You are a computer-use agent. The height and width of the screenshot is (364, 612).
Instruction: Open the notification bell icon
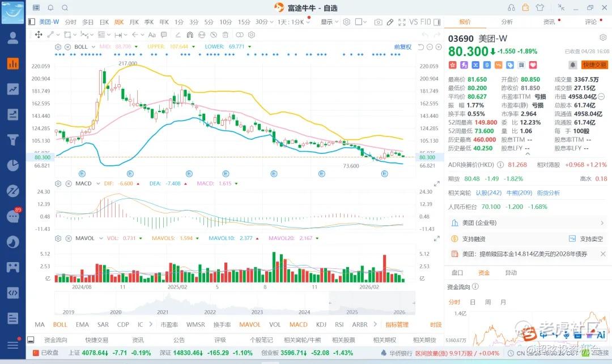[x=51, y=7]
